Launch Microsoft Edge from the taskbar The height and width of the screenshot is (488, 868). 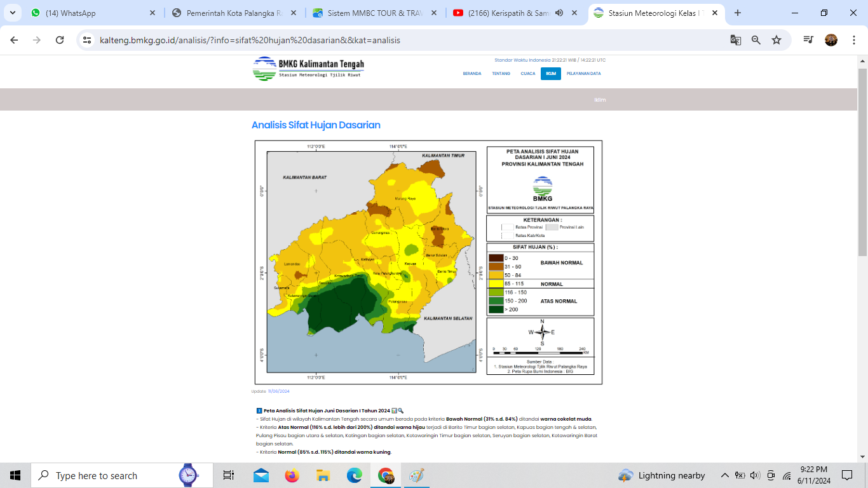[354, 475]
